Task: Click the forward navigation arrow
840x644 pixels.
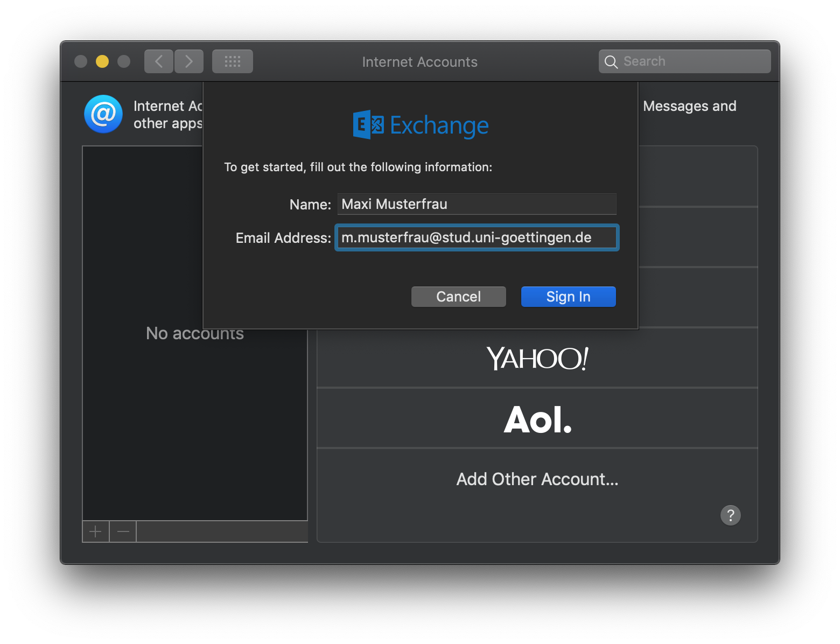Action: click(189, 61)
